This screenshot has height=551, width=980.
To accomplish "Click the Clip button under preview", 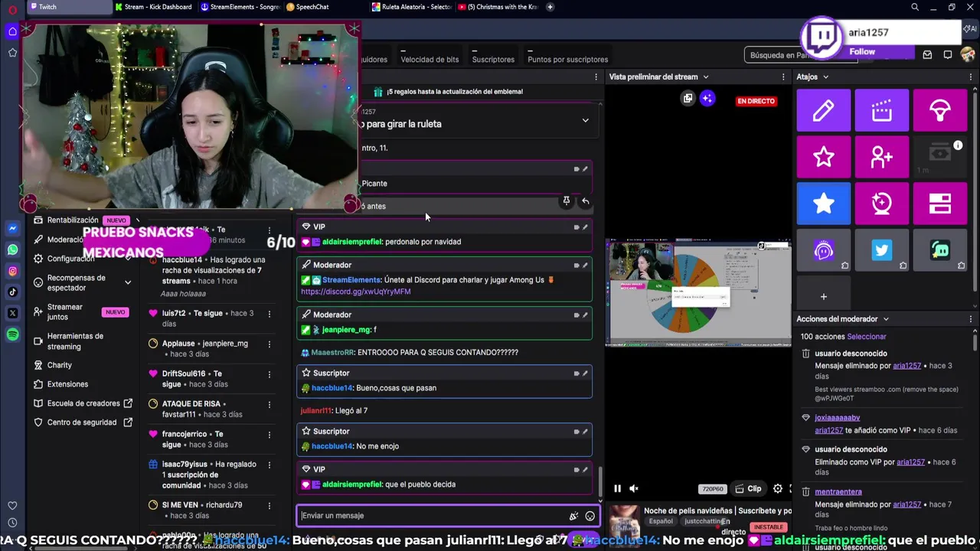I will click(748, 488).
